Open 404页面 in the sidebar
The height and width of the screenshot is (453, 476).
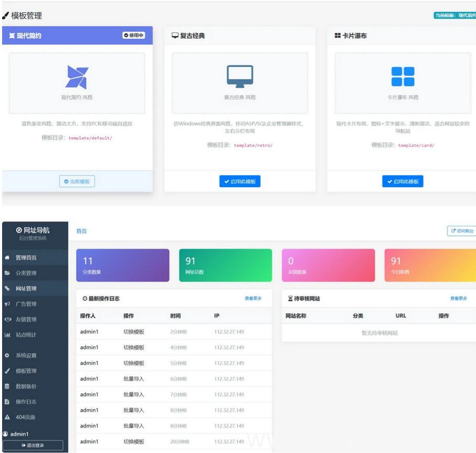point(35,417)
